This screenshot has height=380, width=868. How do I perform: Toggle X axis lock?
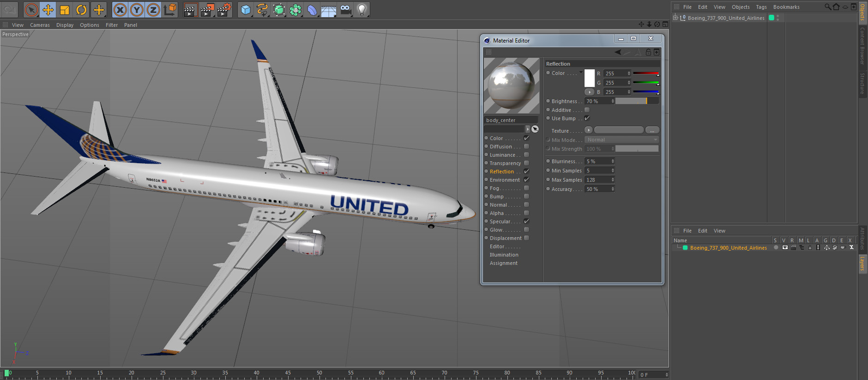pos(120,10)
